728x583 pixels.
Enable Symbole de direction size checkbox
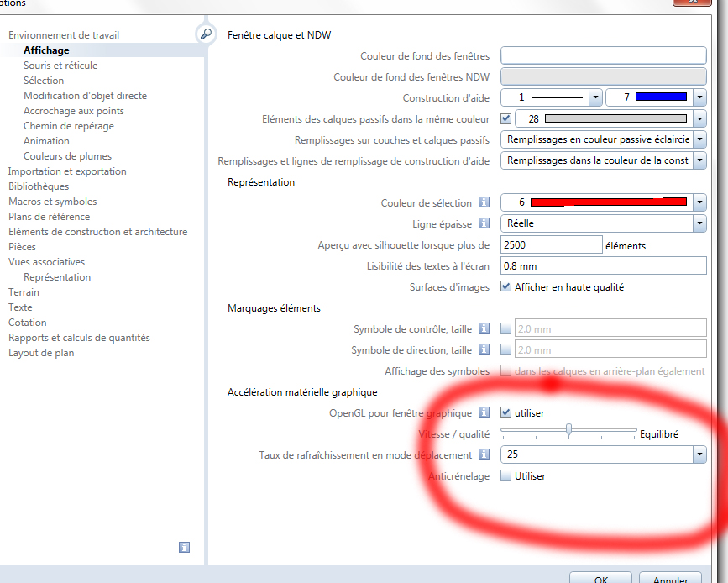pyautogui.click(x=506, y=349)
